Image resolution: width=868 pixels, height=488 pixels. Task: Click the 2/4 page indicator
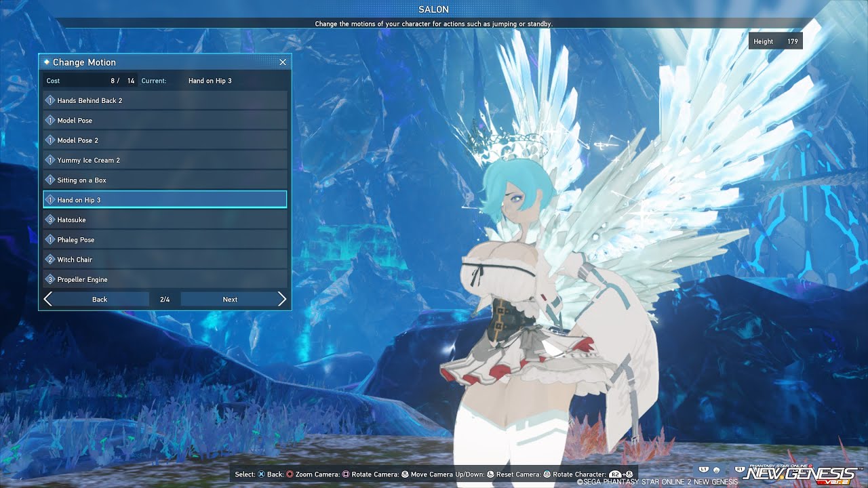click(165, 299)
